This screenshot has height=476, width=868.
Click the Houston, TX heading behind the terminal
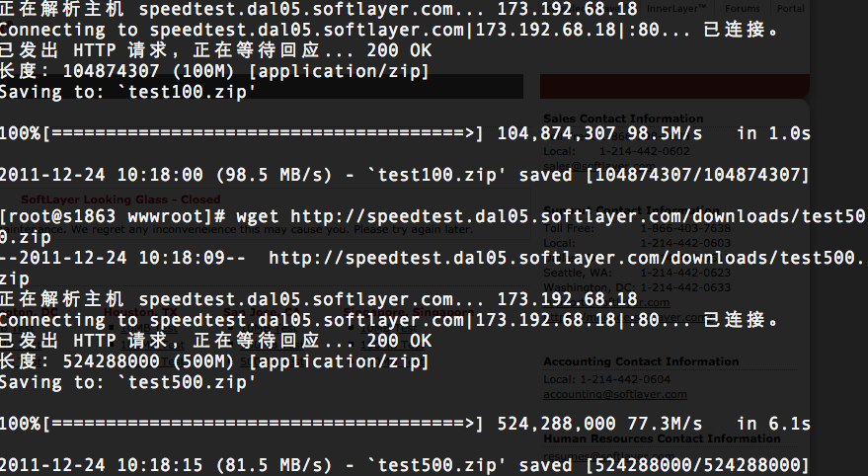click(x=140, y=312)
